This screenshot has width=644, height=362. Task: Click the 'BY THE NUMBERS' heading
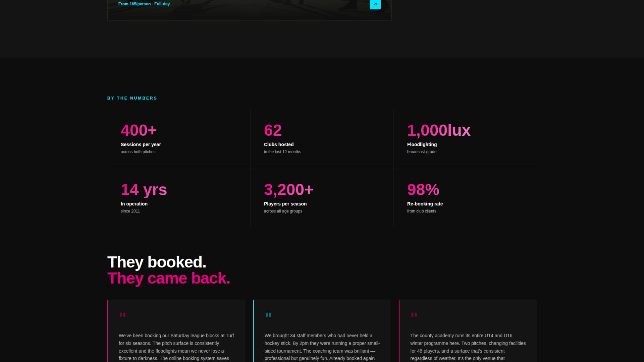[132, 98]
